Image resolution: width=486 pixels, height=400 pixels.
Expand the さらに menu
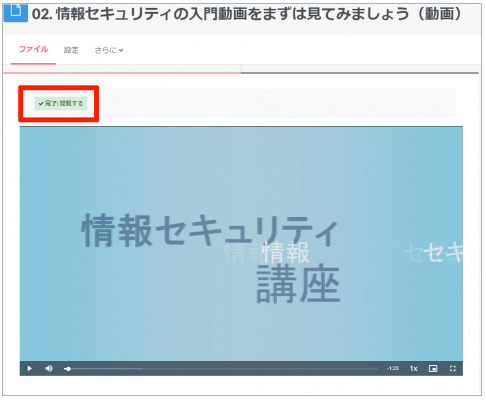point(109,50)
